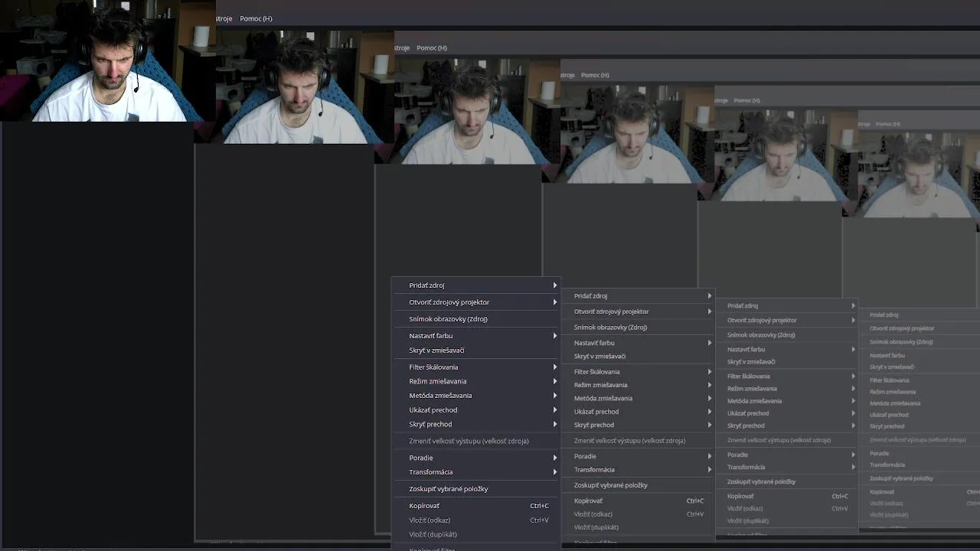Open Režim zmiešavania in the largest context menu

[x=476, y=381]
